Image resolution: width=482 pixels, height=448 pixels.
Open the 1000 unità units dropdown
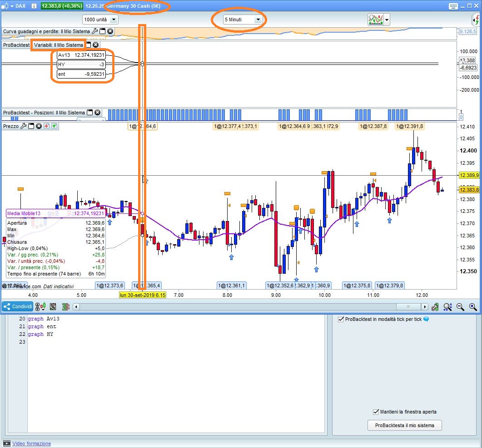point(100,20)
